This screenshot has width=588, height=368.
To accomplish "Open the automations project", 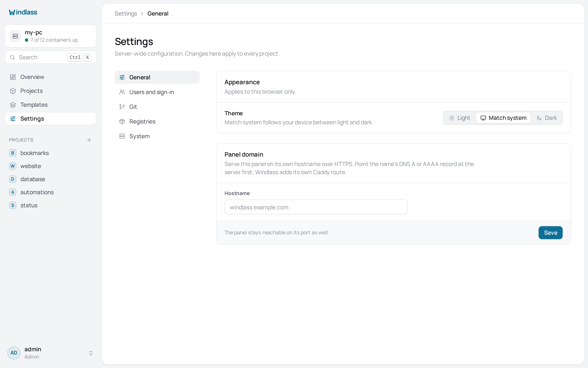I will tap(51, 192).
